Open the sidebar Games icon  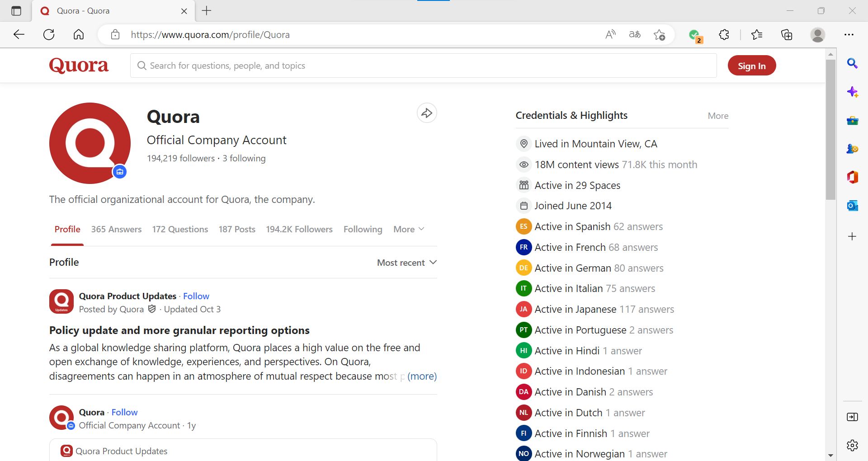click(852, 149)
